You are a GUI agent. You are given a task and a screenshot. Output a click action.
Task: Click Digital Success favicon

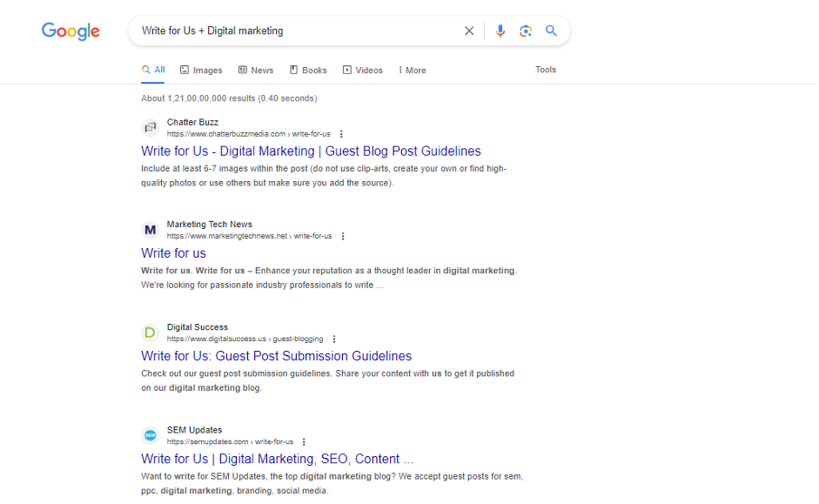click(x=151, y=333)
